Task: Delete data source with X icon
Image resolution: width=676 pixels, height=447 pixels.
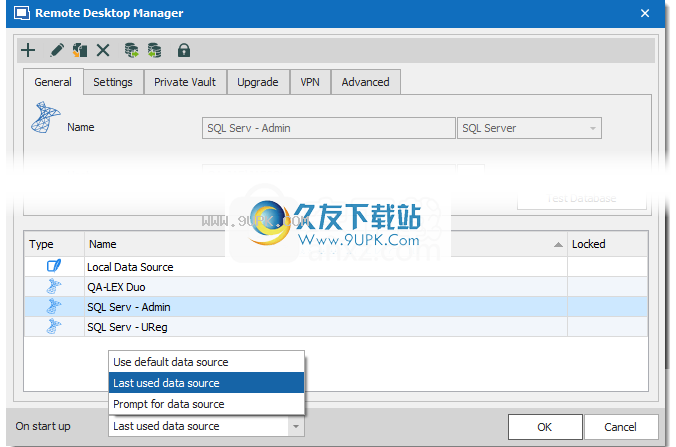Action: tap(103, 50)
